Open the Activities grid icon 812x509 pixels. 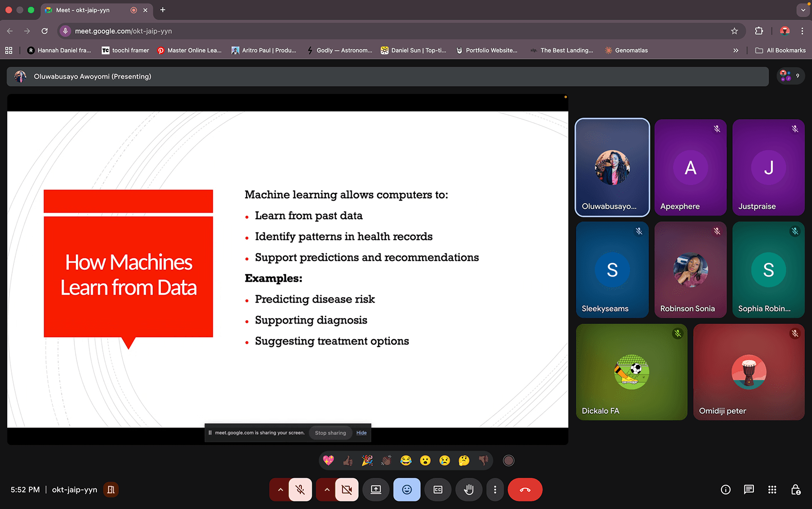tap(772, 489)
